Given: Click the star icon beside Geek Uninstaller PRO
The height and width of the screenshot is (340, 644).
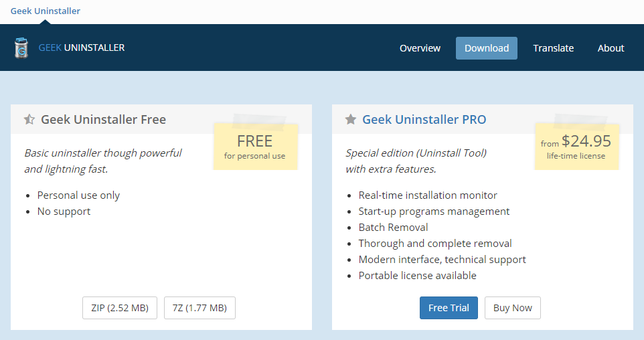Looking at the screenshot, I should (350, 120).
